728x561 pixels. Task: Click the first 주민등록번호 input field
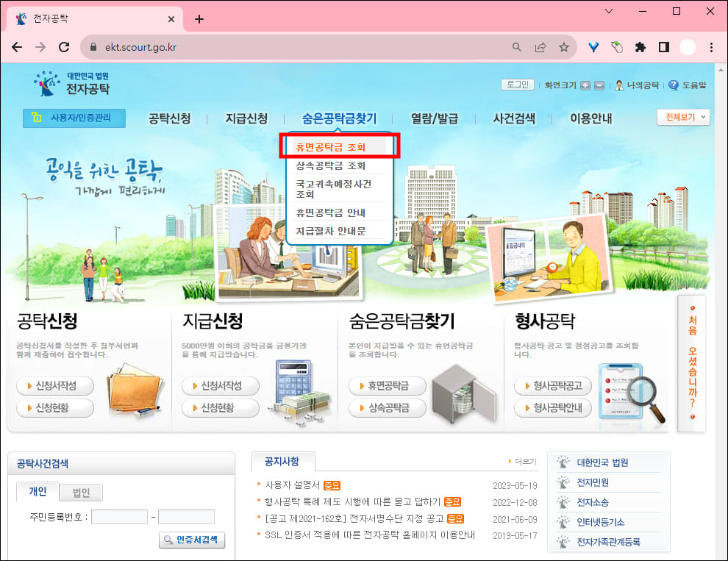(x=119, y=517)
